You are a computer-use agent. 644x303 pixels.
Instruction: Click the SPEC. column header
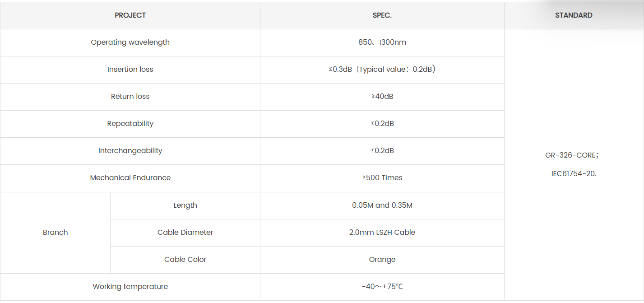click(x=382, y=15)
